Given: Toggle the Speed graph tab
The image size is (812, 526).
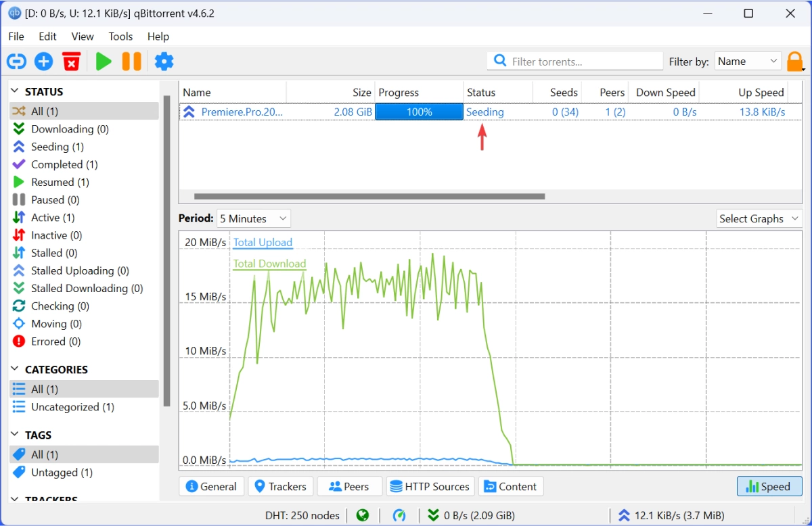Looking at the screenshot, I should pos(769,486).
